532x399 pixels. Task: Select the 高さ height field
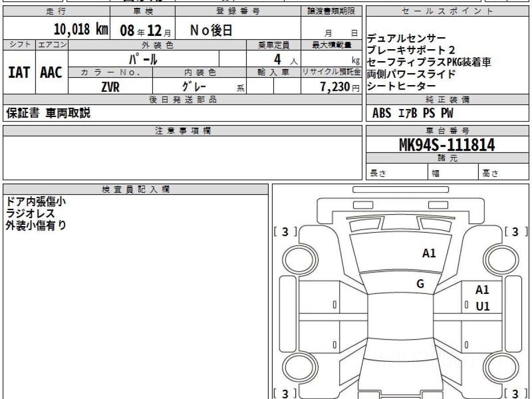pos(504,172)
